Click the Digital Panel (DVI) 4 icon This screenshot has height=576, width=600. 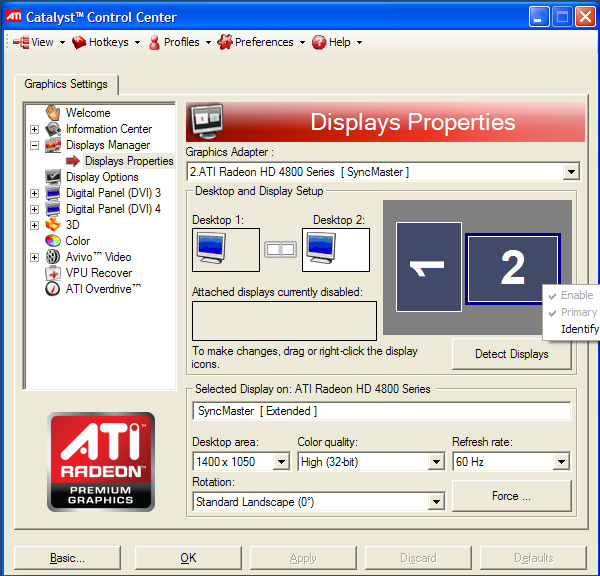click(53, 209)
